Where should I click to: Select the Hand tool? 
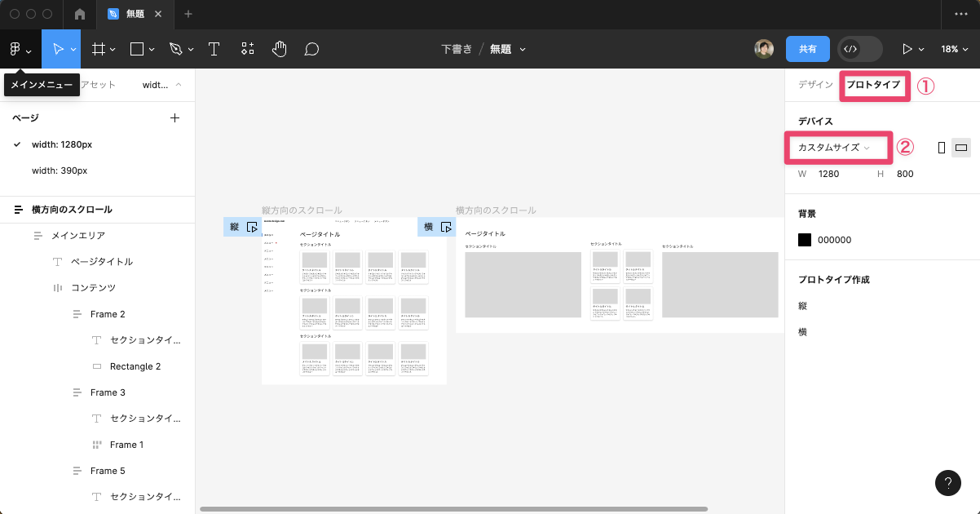pyautogui.click(x=280, y=49)
